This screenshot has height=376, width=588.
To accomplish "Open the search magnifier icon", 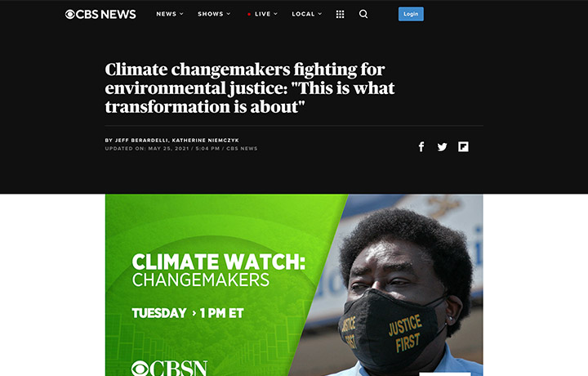I will tap(363, 14).
